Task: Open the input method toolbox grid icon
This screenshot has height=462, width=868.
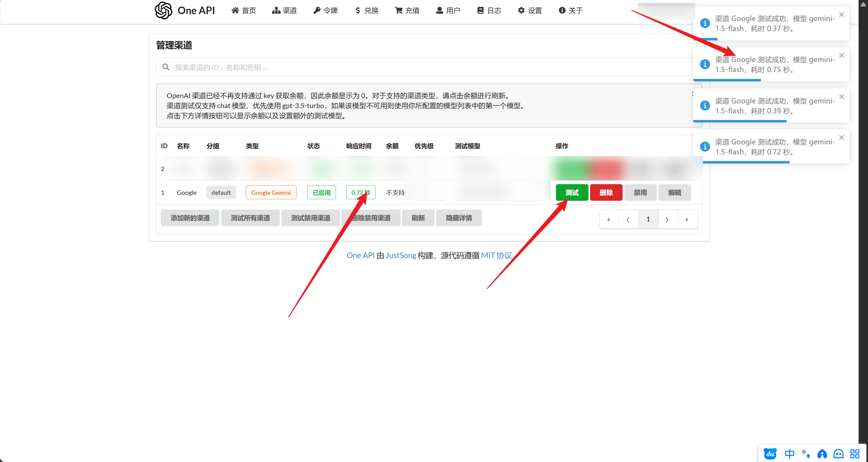Action: click(855, 454)
